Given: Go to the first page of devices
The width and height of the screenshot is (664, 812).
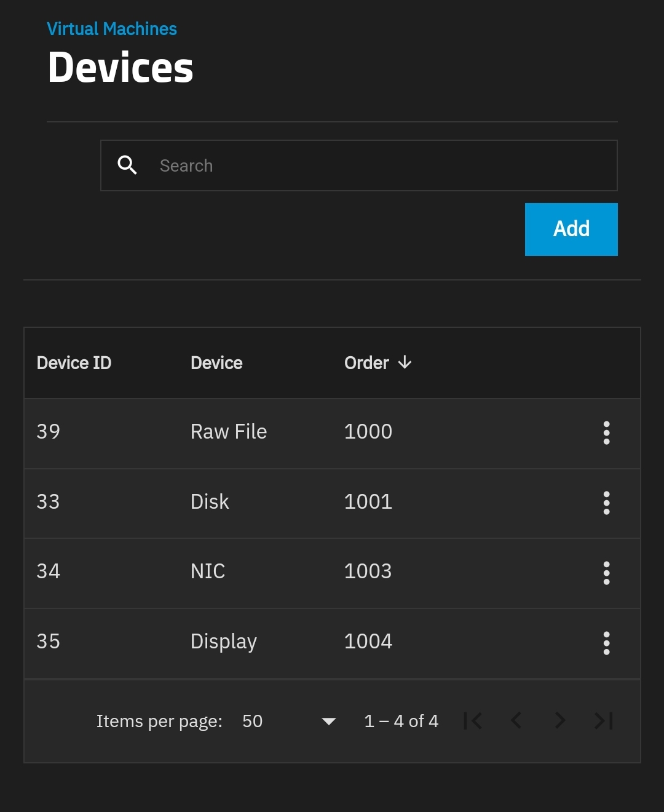Looking at the screenshot, I should 473,720.
